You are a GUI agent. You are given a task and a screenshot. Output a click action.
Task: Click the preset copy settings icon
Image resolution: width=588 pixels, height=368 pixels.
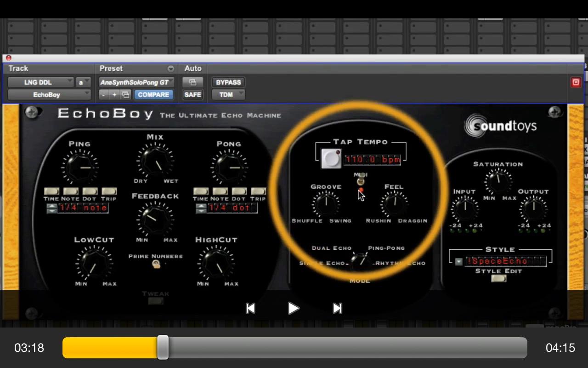click(x=125, y=95)
